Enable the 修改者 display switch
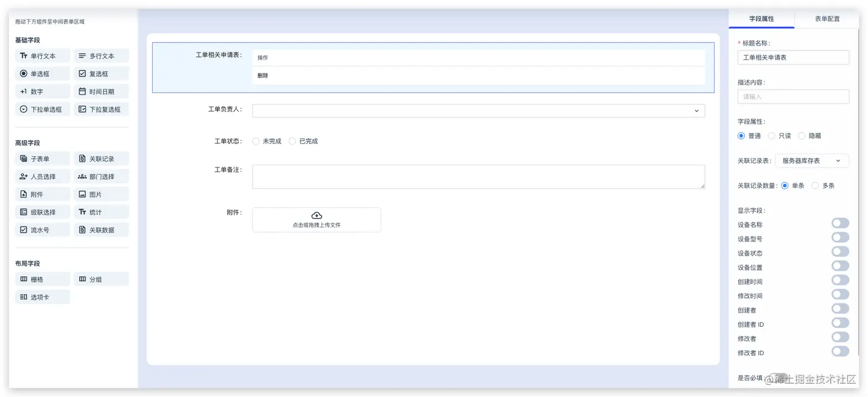The image size is (868, 397). [x=840, y=337]
